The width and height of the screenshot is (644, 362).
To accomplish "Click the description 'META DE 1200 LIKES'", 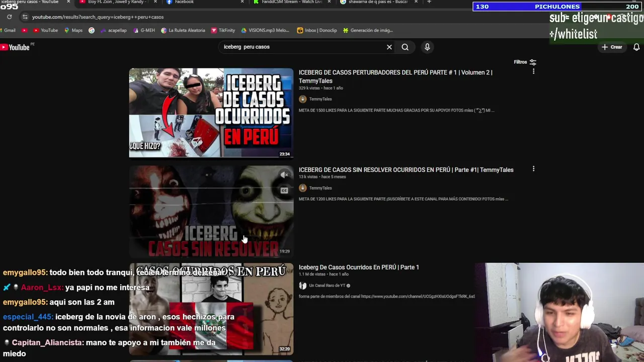I will pyautogui.click(x=404, y=199).
